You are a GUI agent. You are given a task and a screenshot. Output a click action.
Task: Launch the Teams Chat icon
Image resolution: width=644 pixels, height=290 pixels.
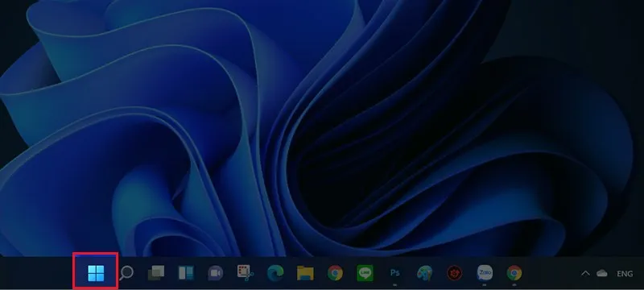coord(215,273)
